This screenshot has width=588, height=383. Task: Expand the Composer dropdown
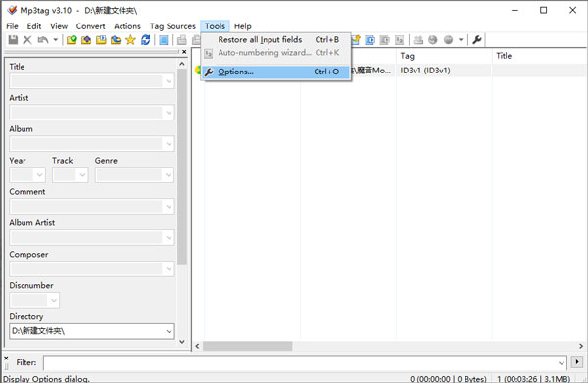pos(169,268)
